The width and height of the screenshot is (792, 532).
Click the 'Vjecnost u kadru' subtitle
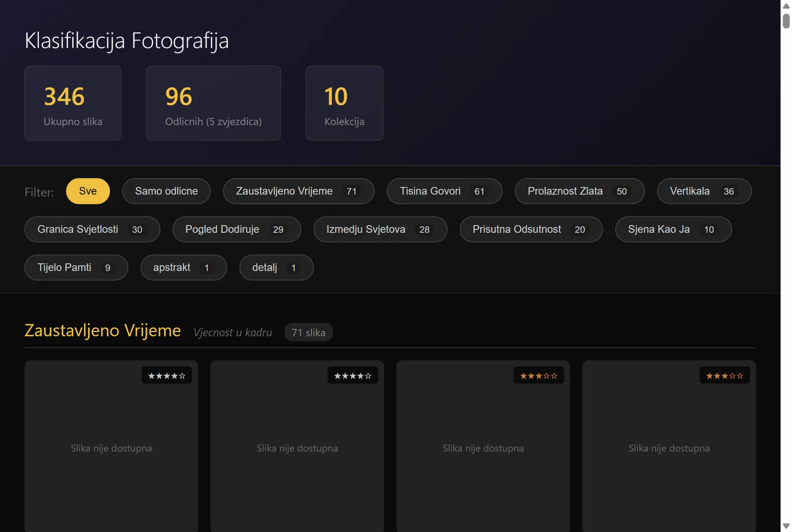(233, 333)
